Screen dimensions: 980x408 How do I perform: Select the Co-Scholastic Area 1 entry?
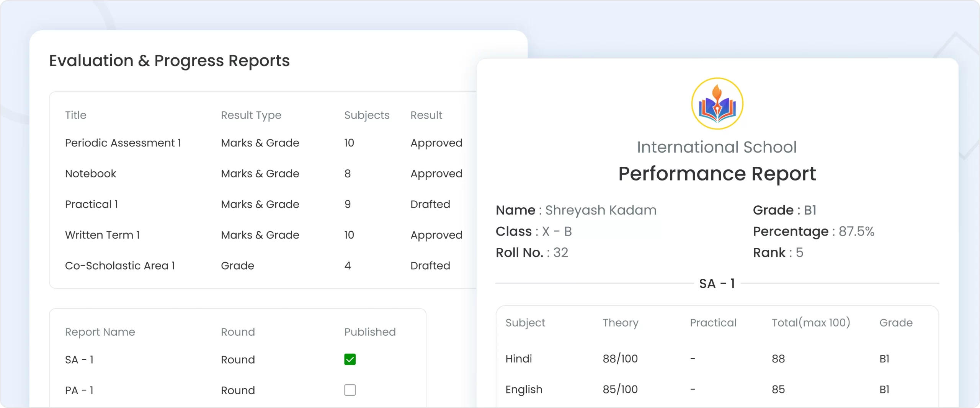tap(119, 265)
